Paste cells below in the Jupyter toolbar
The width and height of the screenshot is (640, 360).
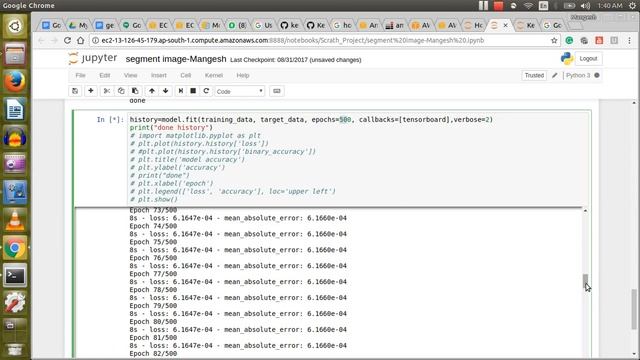click(135, 91)
